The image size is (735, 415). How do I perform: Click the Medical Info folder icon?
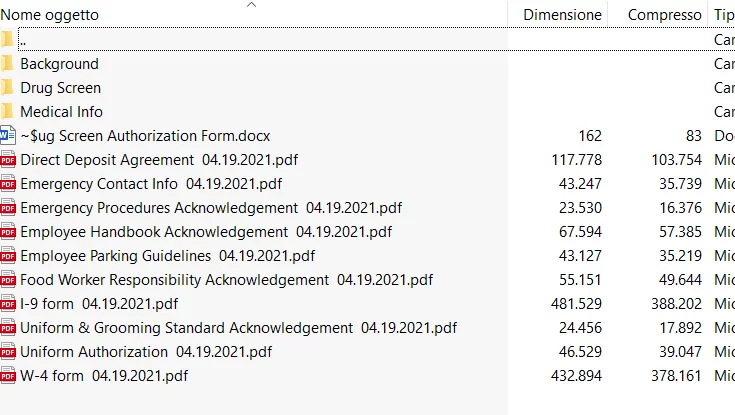pos(8,112)
